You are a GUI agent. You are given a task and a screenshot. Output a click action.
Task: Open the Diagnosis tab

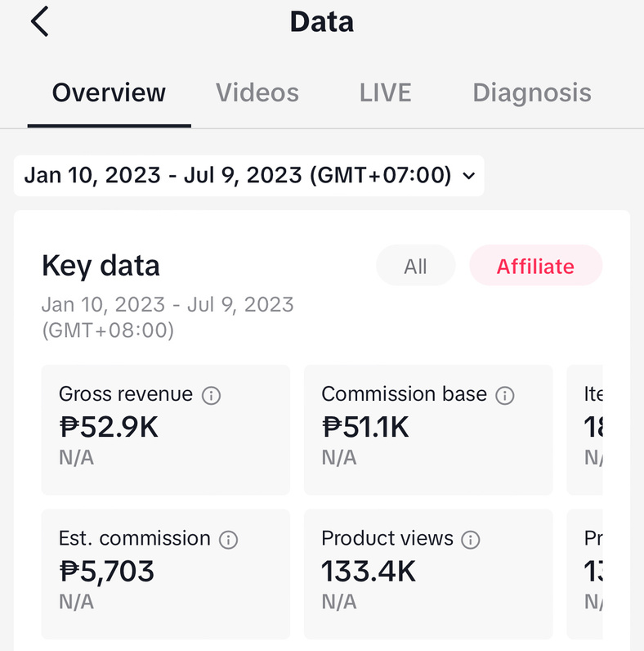coord(531,92)
